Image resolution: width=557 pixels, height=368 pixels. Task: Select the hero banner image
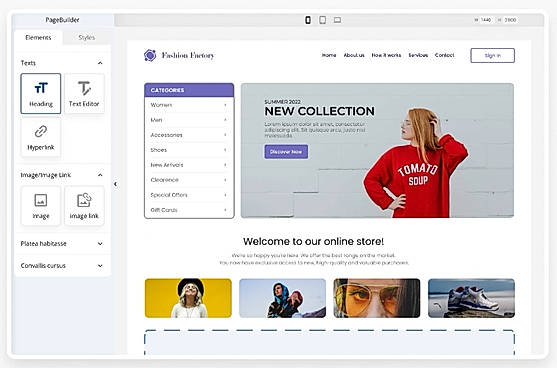(377, 151)
